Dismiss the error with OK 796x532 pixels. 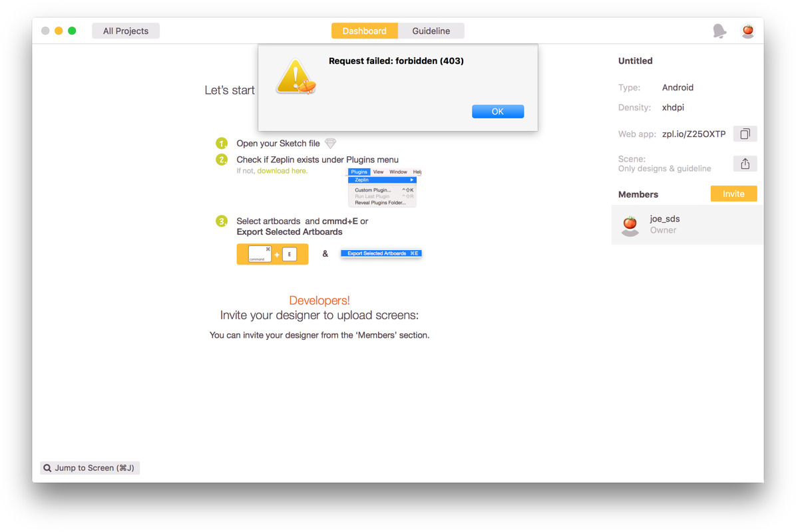tap(498, 112)
